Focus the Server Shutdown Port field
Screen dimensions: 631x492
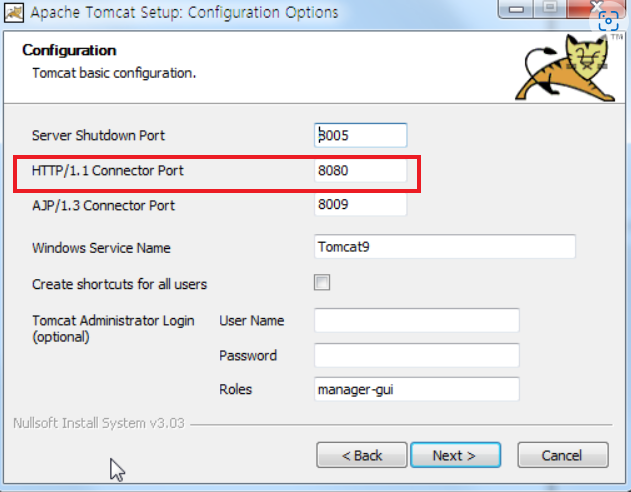click(361, 135)
